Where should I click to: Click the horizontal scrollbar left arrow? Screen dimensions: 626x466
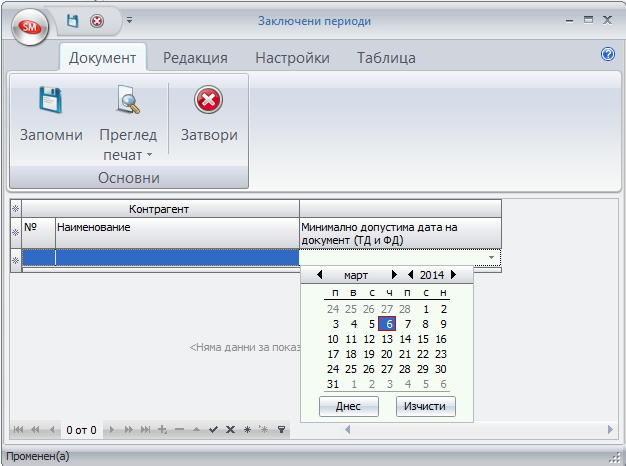tap(347, 430)
